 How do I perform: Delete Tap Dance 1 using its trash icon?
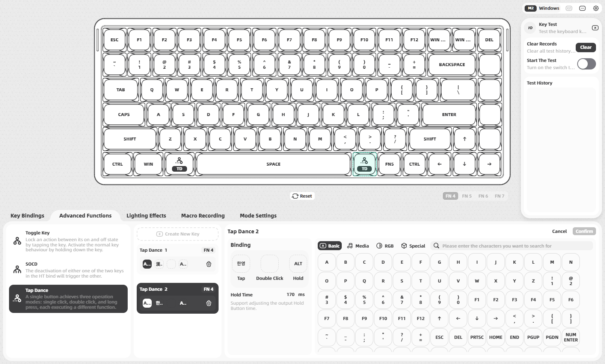point(209,264)
